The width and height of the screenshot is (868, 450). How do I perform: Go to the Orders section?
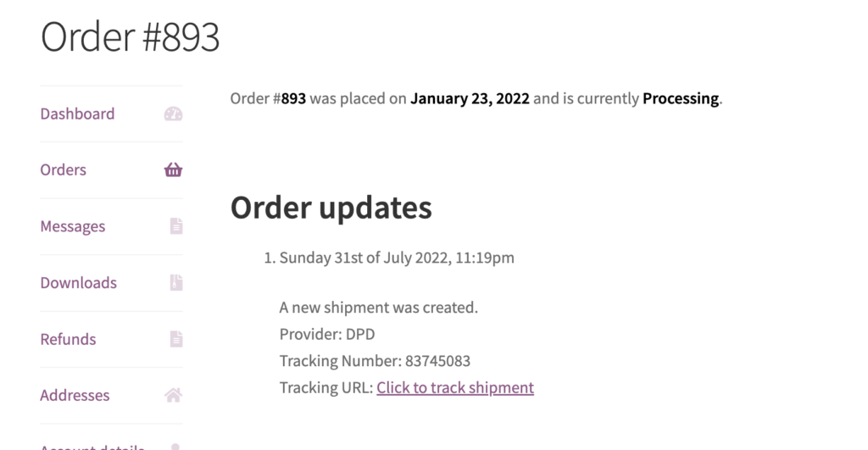pos(63,170)
